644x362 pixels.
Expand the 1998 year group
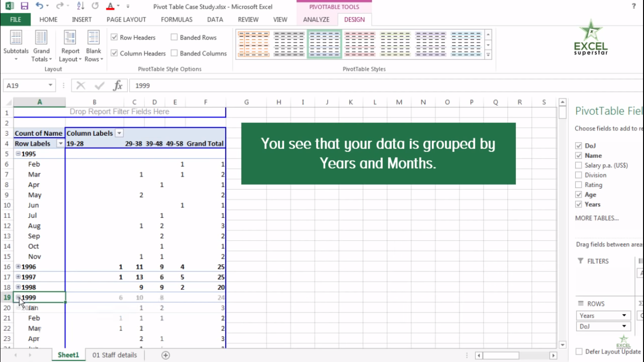tap(18, 287)
